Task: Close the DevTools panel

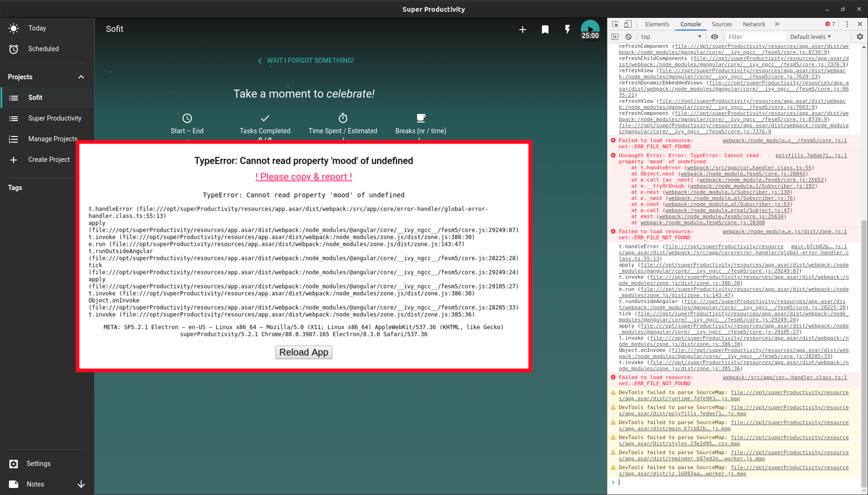Action: 860,24
